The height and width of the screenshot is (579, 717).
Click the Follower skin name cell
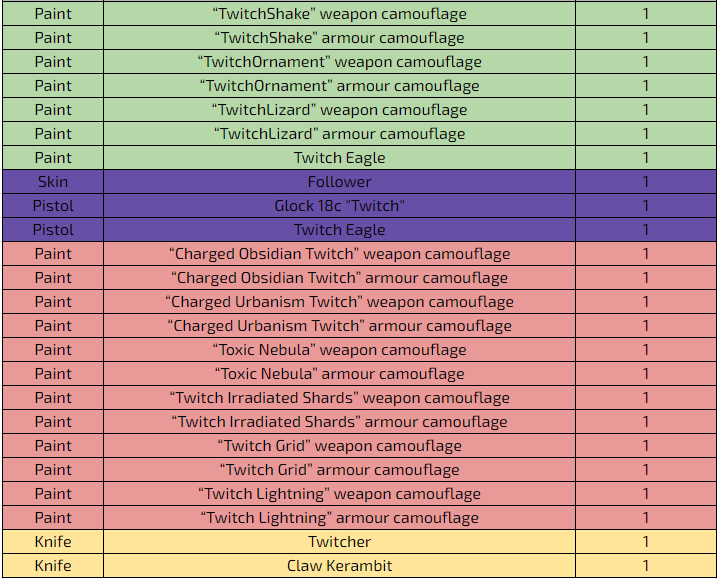tap(339, 182)
